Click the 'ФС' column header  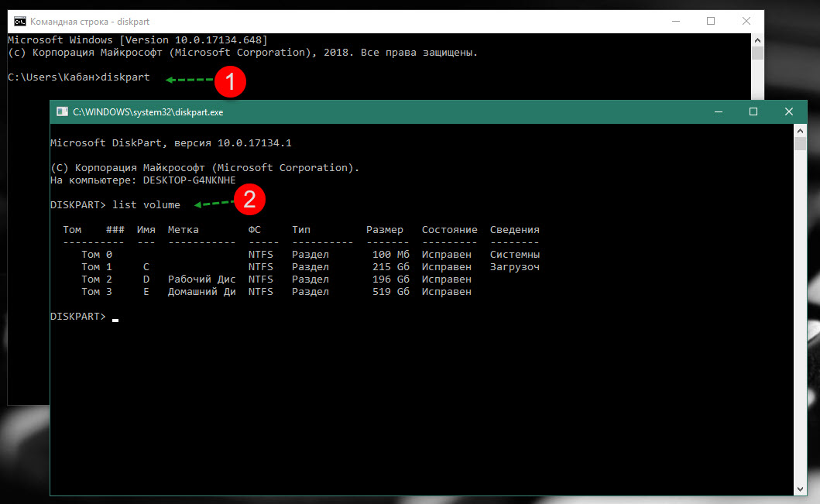click(255, 229)
